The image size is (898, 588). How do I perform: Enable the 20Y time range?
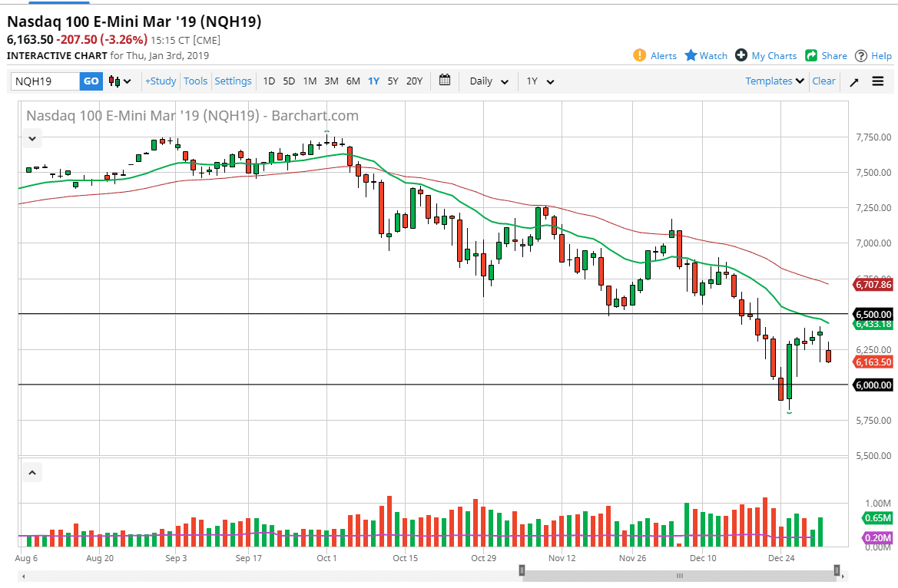(414, 81)
